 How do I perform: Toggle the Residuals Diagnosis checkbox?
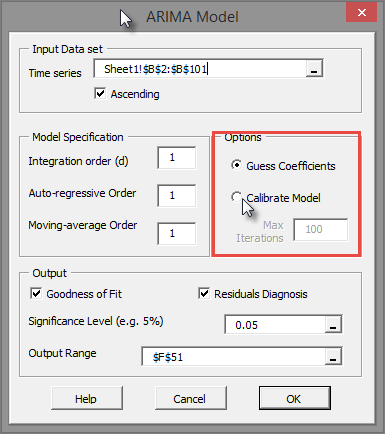coord(204,294)
